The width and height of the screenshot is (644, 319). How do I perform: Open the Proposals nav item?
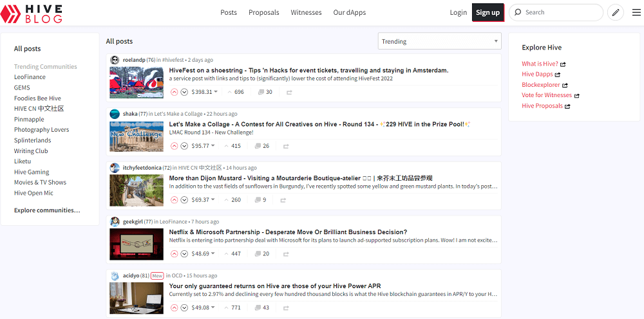pyautogui.click(x=263, y=12)
